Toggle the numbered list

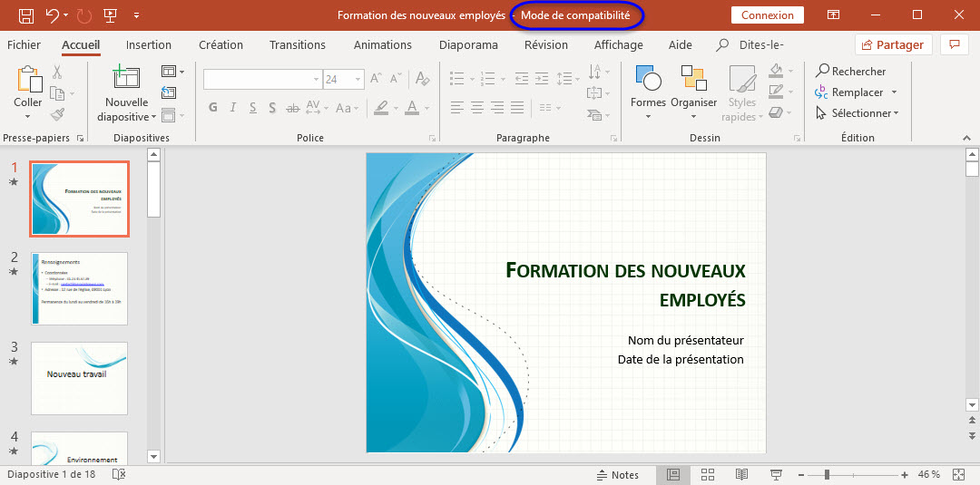[489, 78]
